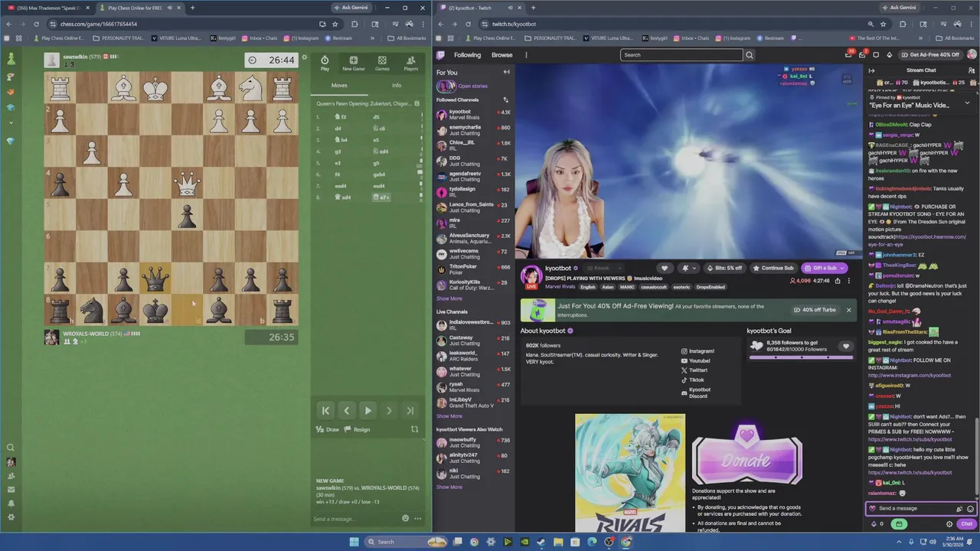Open Get Ad-Free 40% Off offer
Screen dimensions: 980x551
930,55
